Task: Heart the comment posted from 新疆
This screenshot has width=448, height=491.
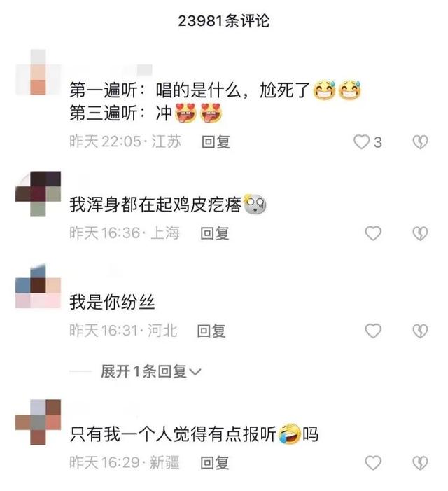Action: pyautogui.click(x=373, y=463)
